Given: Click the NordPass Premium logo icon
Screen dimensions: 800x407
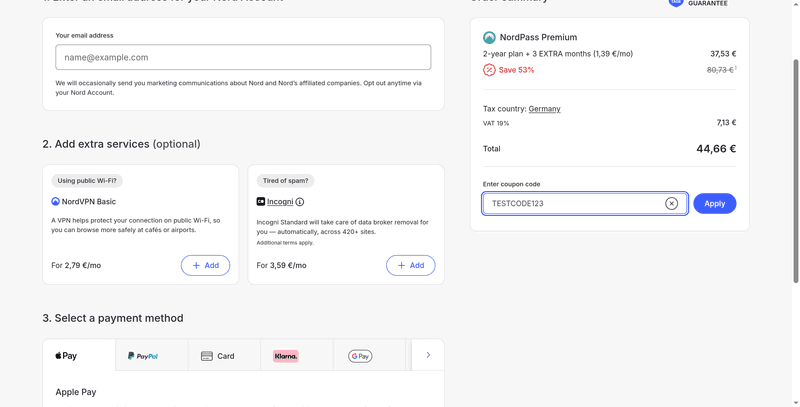Looking at the screenshot, I should click(489, 37).
